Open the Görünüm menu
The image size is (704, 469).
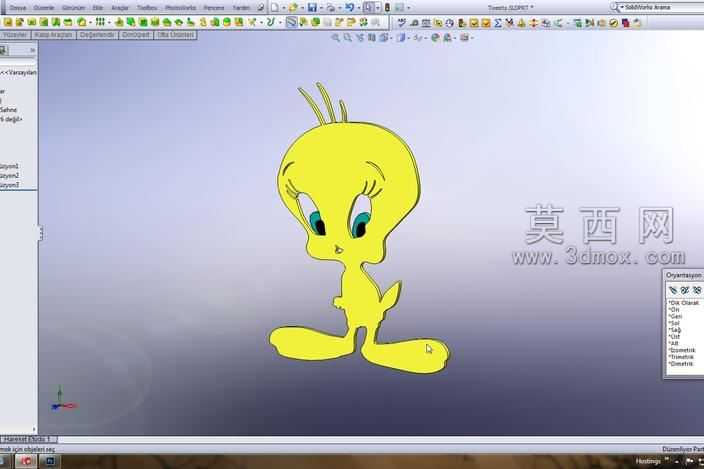coord(73,8)
